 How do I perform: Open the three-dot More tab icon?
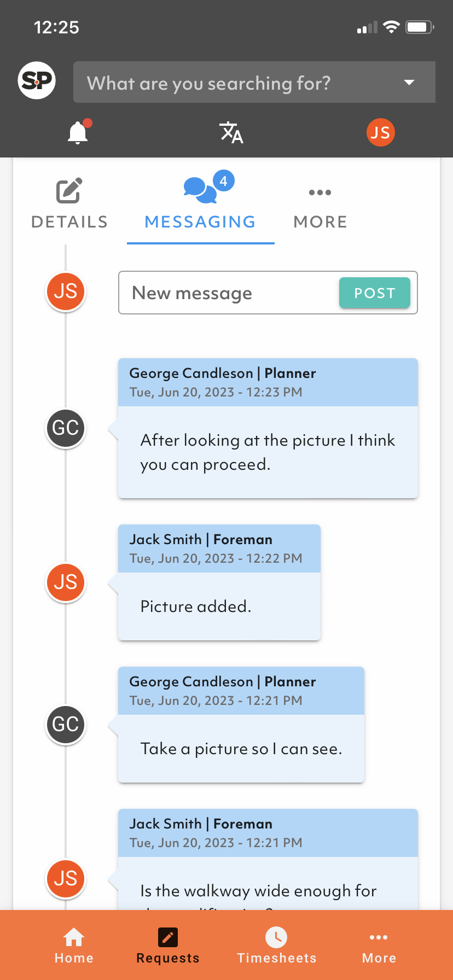(320, 192)
